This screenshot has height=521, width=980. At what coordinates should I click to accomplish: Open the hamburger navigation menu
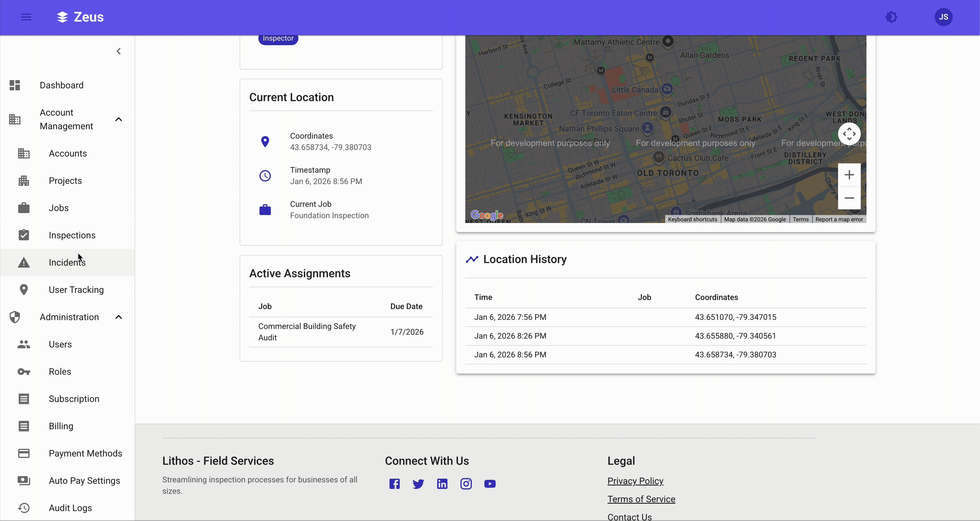click(26, 17)
